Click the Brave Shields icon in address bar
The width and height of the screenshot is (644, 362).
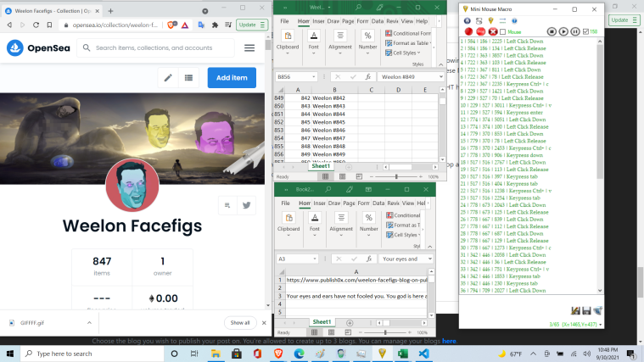tap(171, 25)
